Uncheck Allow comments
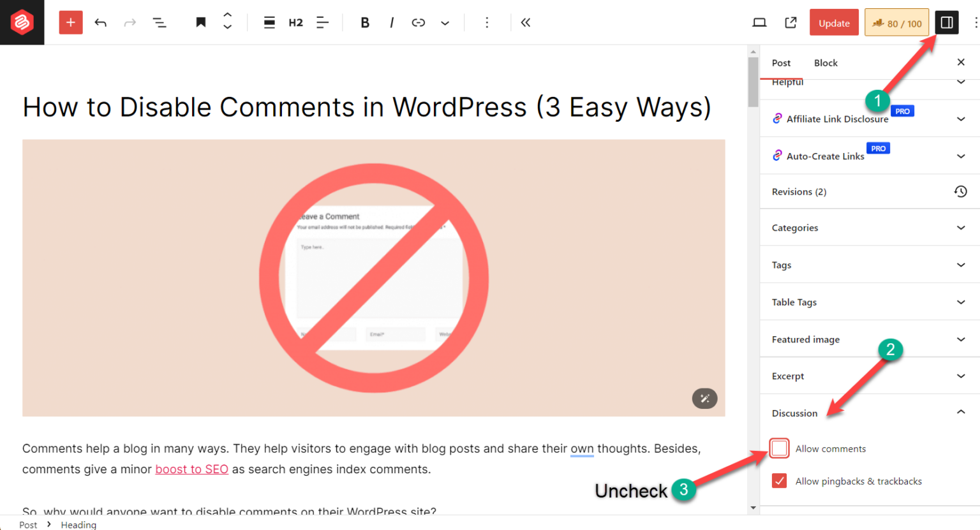Viewport: 980px width, 530px height. [779, 448]
